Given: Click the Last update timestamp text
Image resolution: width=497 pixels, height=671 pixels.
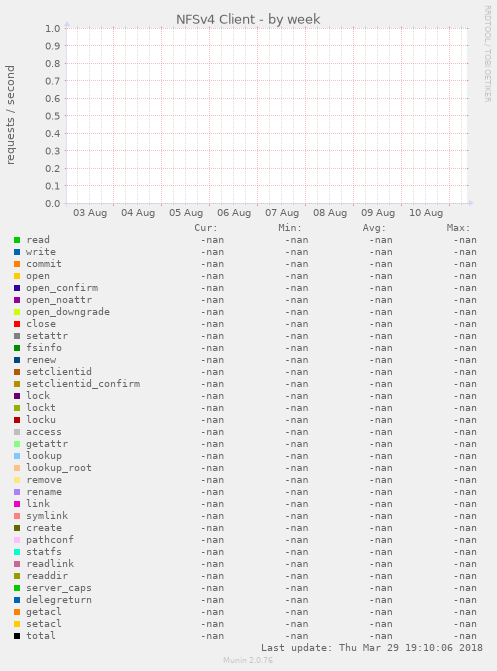Looking at the screenshot, I should [372, 648].
